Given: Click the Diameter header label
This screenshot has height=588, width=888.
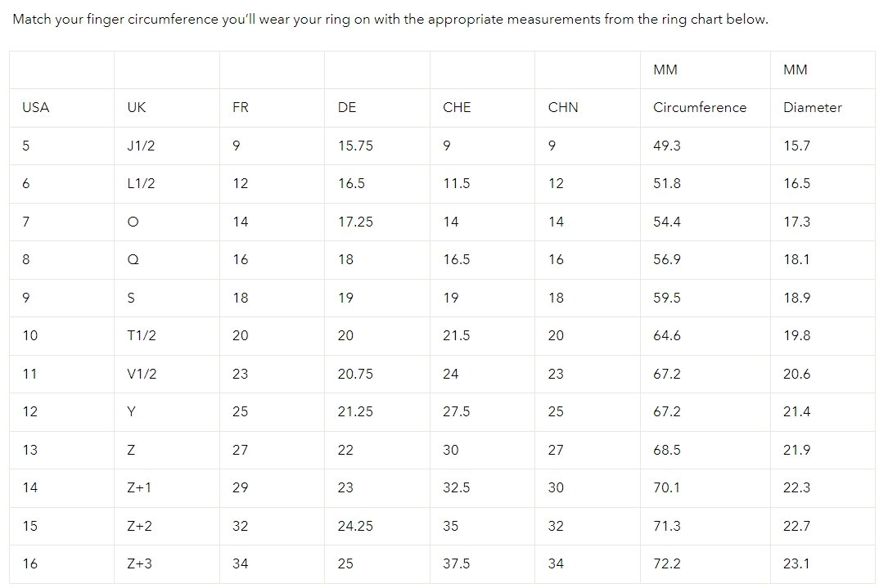Looking at the screenshot, I should (x=812, y=107).
